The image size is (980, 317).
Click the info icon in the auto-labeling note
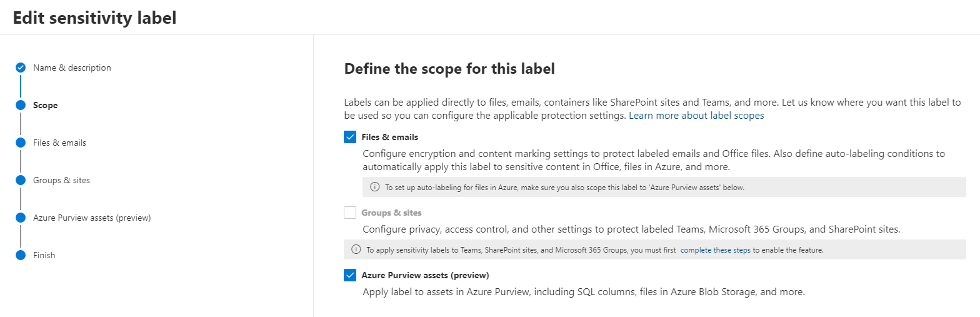pos(375,187)
